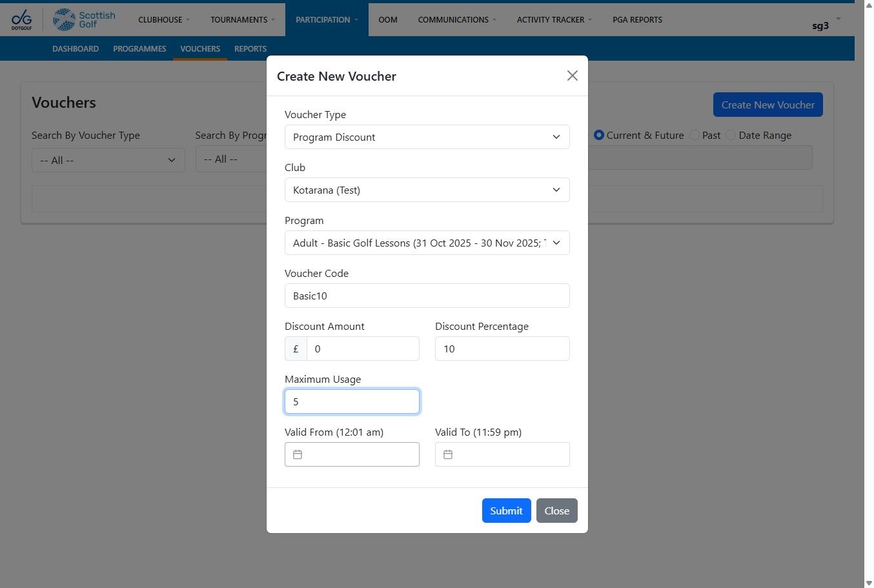This screenshot has width=874, height=588.
Task: Open the Program dropdown for Basic Golf Lessons
Action: click(427, 243)
